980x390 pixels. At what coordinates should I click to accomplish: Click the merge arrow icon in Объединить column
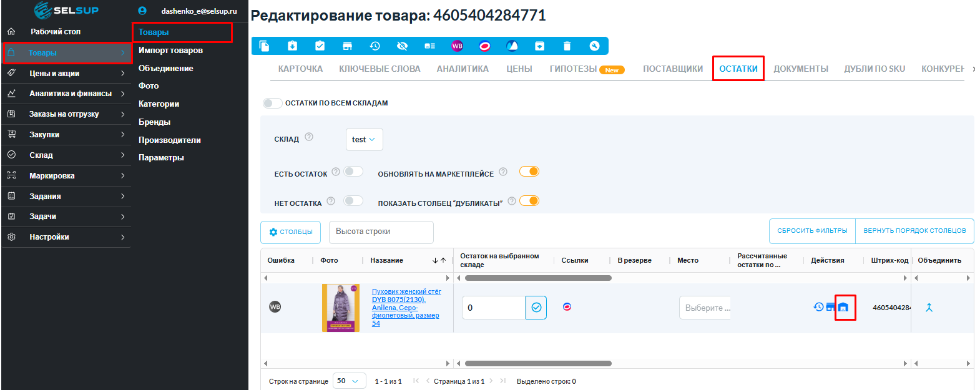[x=929, y=308]
